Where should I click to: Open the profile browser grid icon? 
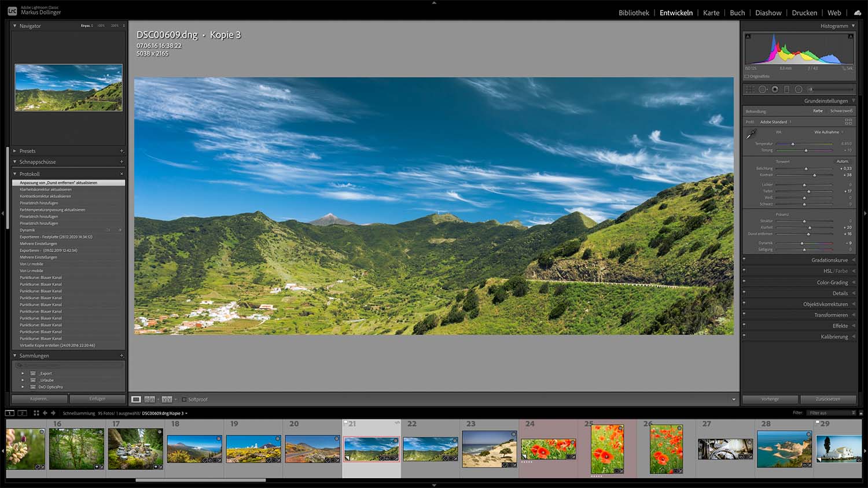tap(849, 121)
